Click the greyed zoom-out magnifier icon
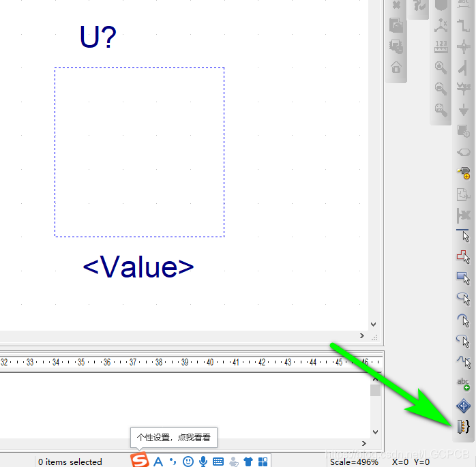476x467 pixels. (x=441, y=89)
